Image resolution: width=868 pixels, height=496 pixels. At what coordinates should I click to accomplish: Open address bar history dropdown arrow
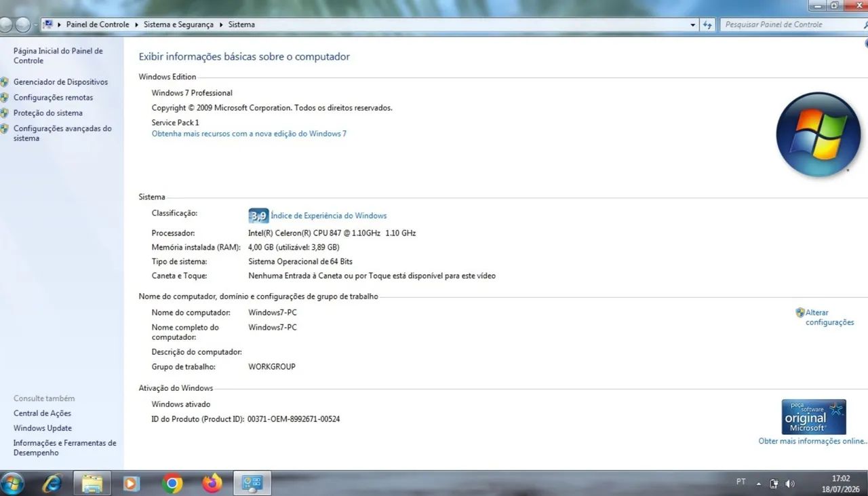click(692, 24)
